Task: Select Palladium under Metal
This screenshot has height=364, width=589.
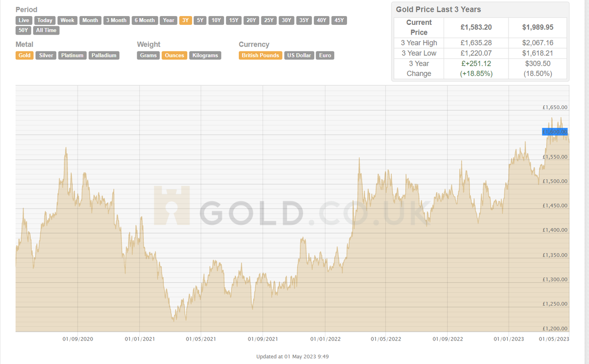Action: [x=104, y=55]
